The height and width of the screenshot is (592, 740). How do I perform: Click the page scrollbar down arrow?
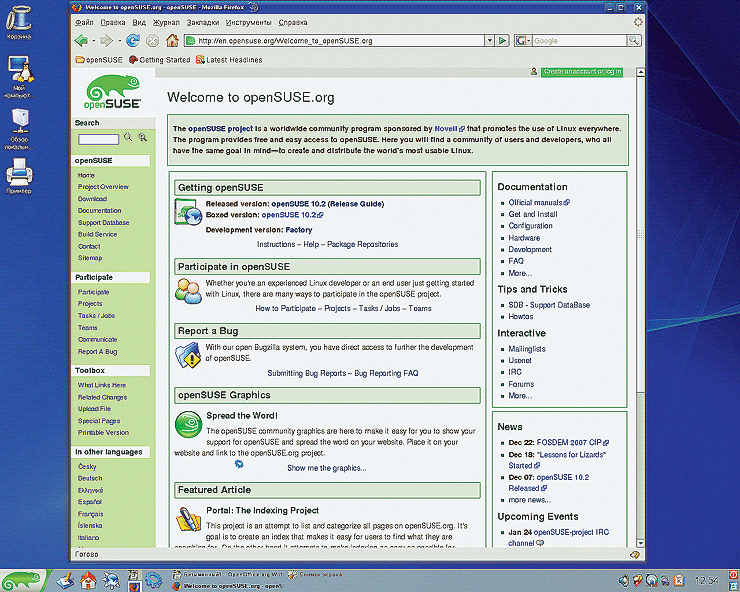[x=640, y=543]
